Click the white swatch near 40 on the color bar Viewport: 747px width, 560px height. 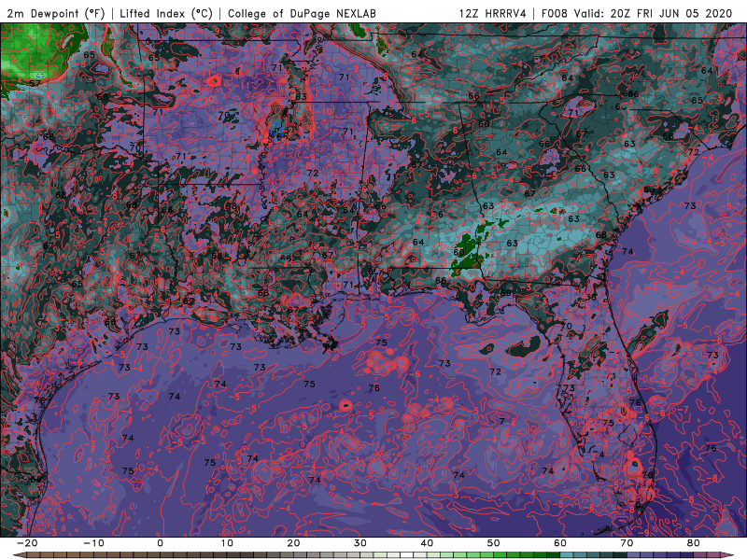tap(407, 555)
